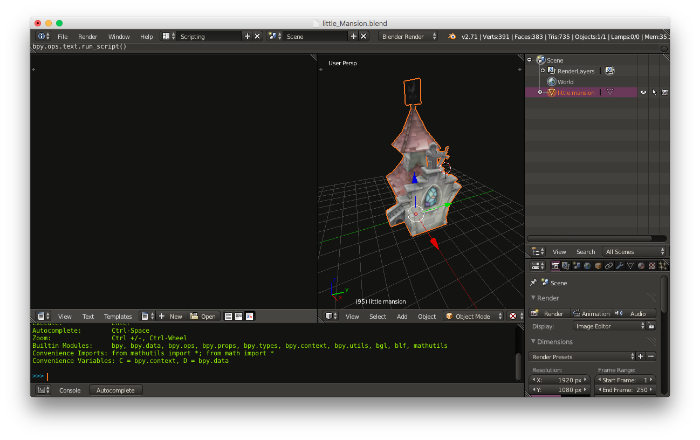
Task: Add a new screen layout next to Scripting
Action: pyautogui.click(x=247, y=36)
